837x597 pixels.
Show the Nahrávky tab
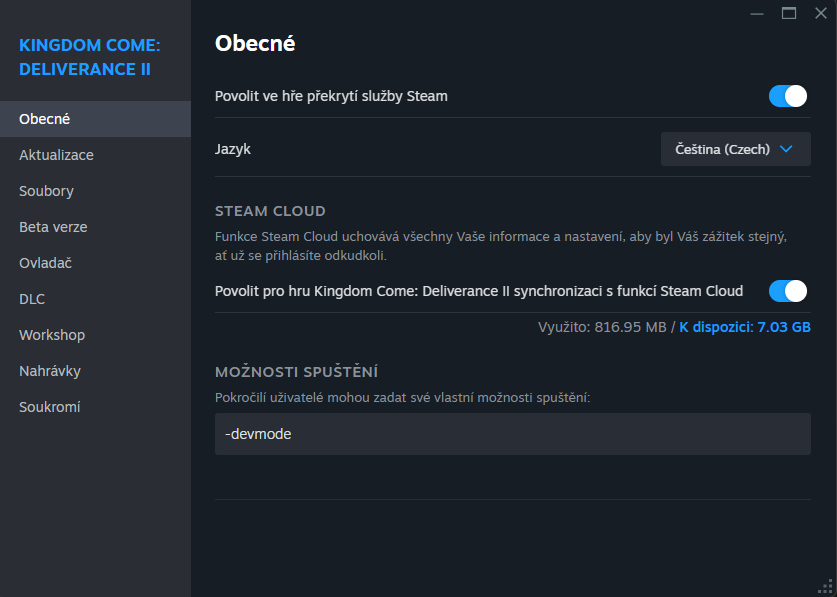click(50, 371)
